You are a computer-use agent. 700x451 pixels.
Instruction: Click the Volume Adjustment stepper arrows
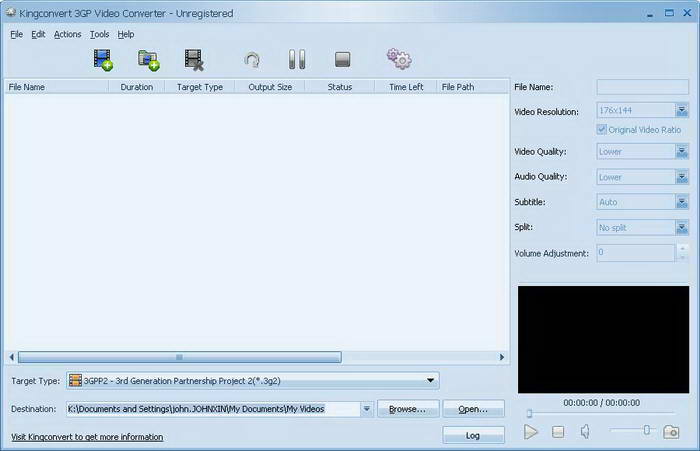[x=682, y=253]
